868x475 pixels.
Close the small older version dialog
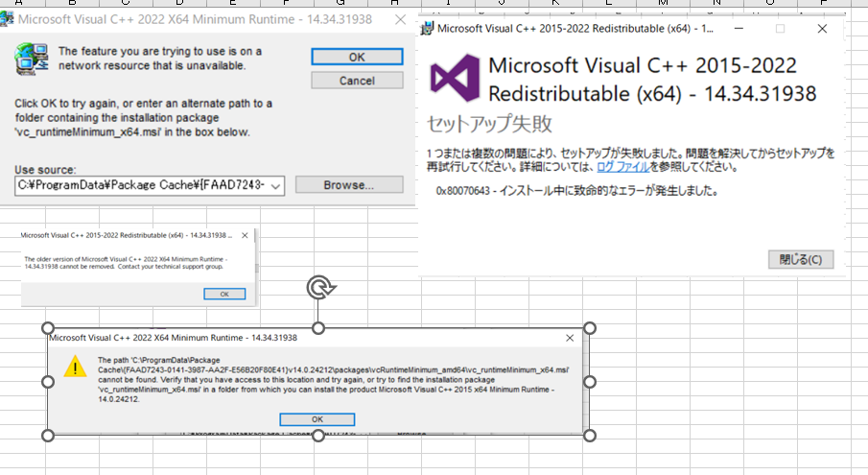[x=245, y=235]
